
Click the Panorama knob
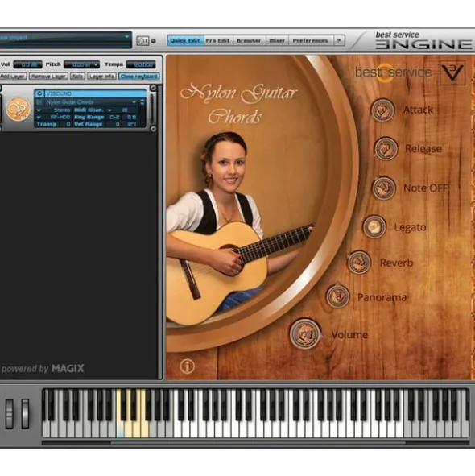click(338, 296)
